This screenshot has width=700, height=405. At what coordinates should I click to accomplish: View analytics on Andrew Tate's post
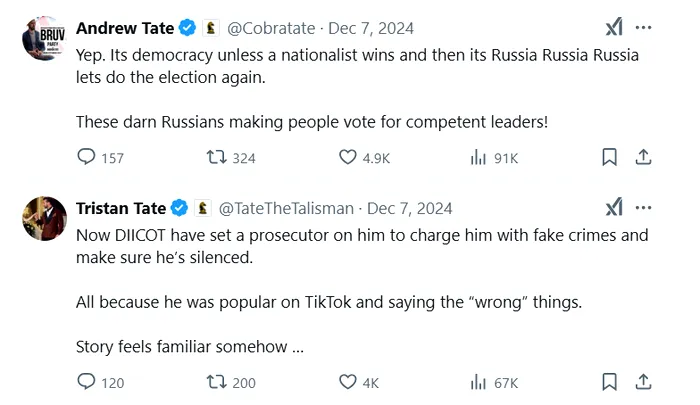pyautogui.click(x=478, y=157)
